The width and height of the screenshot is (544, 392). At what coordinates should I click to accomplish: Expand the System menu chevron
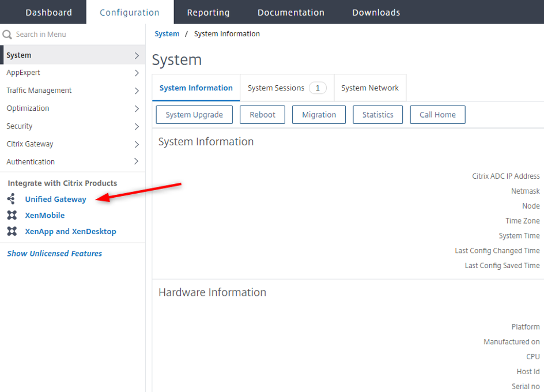[x=137, y=55]
